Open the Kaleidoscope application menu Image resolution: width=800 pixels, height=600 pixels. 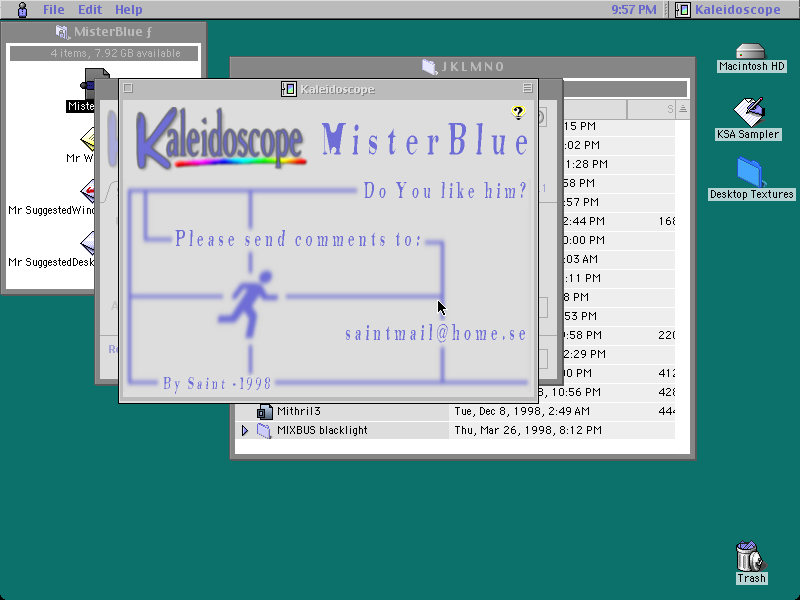[x=728, y=10]
